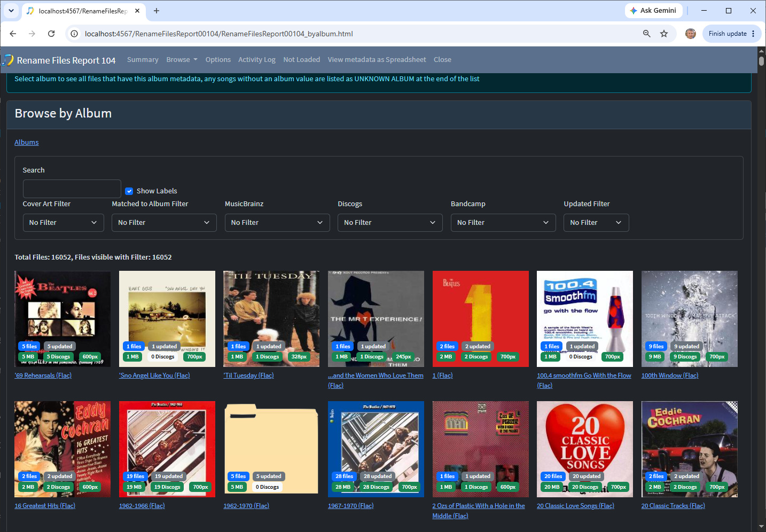The width and height of the screenshot is (766, 532).
Task: Open the 20 Classic Tracks Eddie Cochran cover
Action: [x=690, y=449]
